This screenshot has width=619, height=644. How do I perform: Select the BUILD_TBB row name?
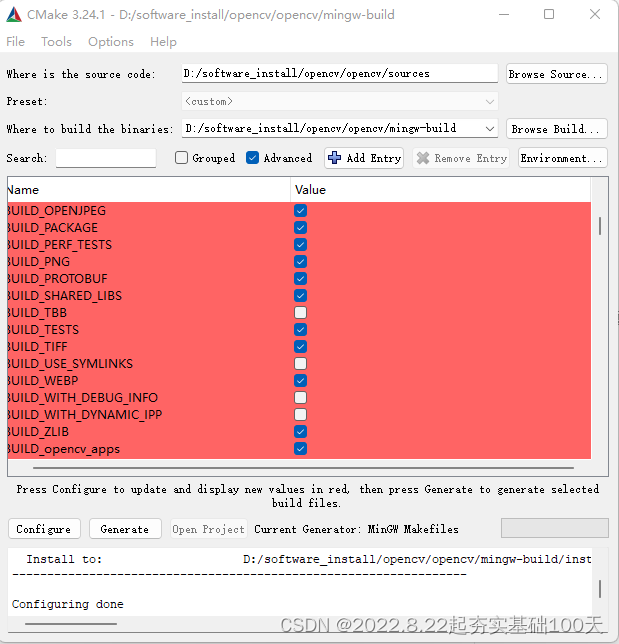point(37,313)
